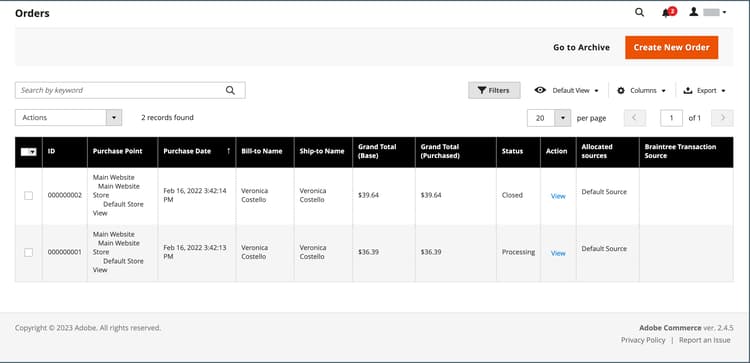
Task: Sort by Grand Total (Purchased) header
Action: pyautogui.click(x=455, y=152)
